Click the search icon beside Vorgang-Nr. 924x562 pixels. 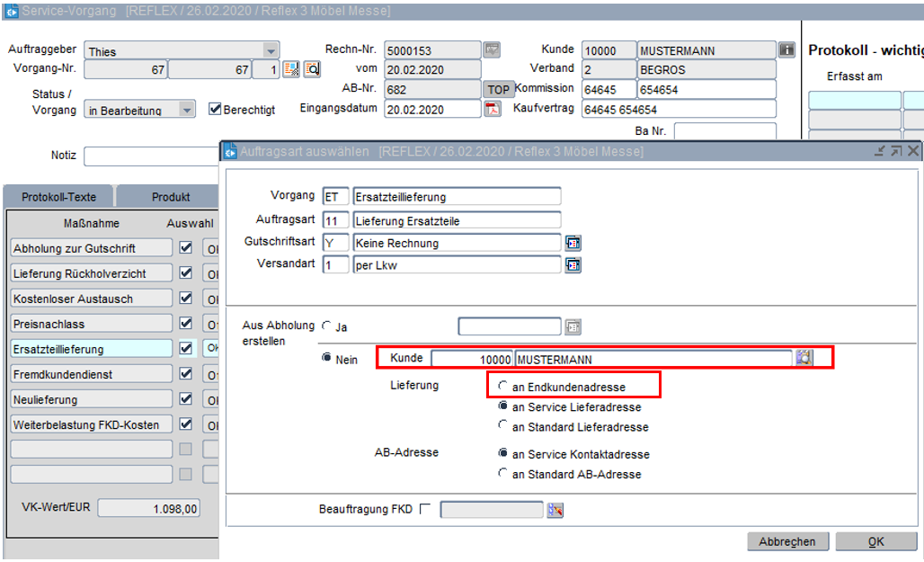point(311,69)
